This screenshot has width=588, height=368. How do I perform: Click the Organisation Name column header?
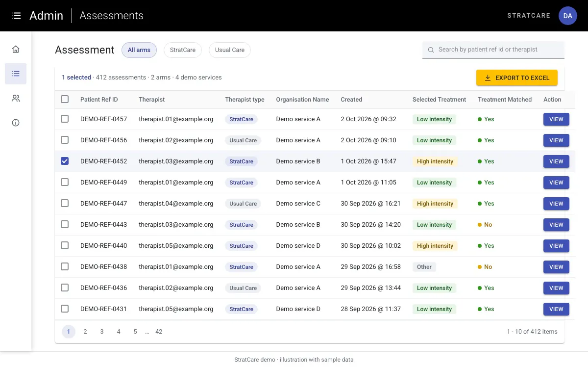[302, 100]
